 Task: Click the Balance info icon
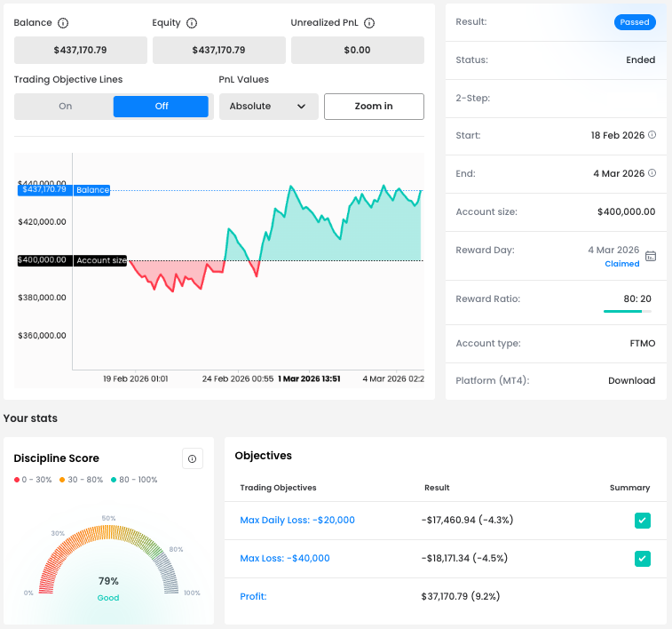point(63,23)
